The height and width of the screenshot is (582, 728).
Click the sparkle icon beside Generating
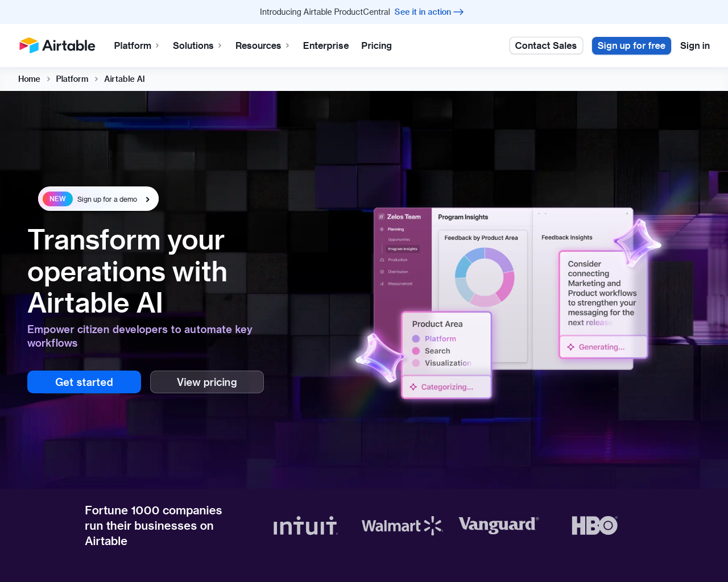[571, 347]
